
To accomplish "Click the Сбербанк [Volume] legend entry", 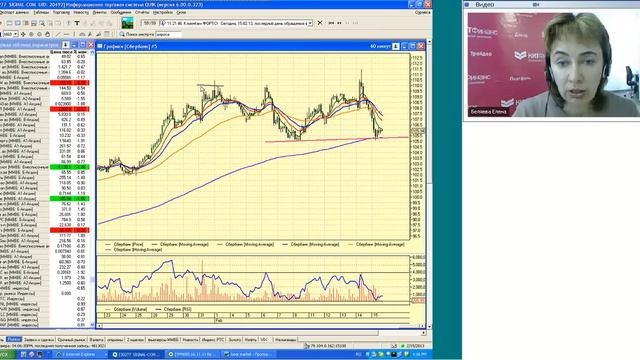I will (127, 309).
